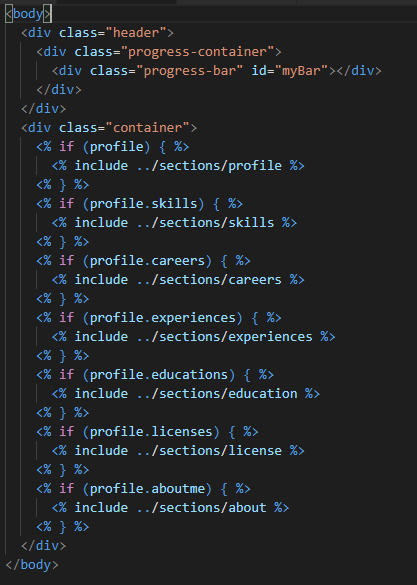Click the ../sections/license include path
417x585 pixels.
click(x=209, y=451)
